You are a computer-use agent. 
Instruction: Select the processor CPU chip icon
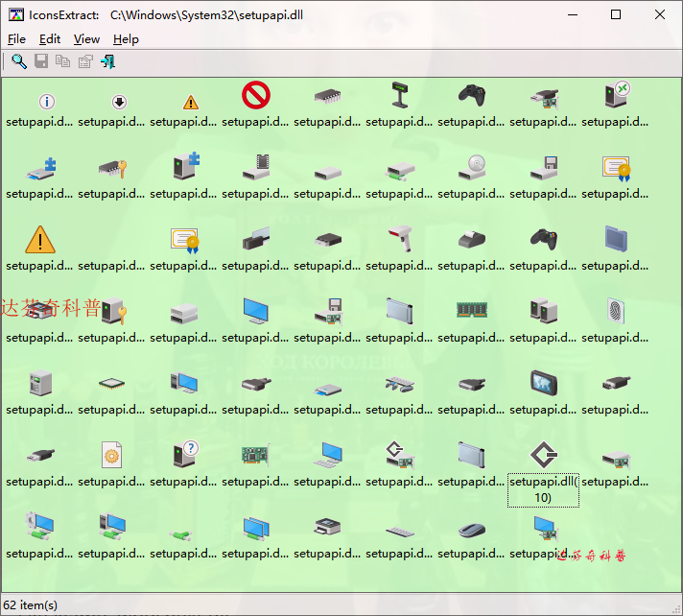click(111, 384)
